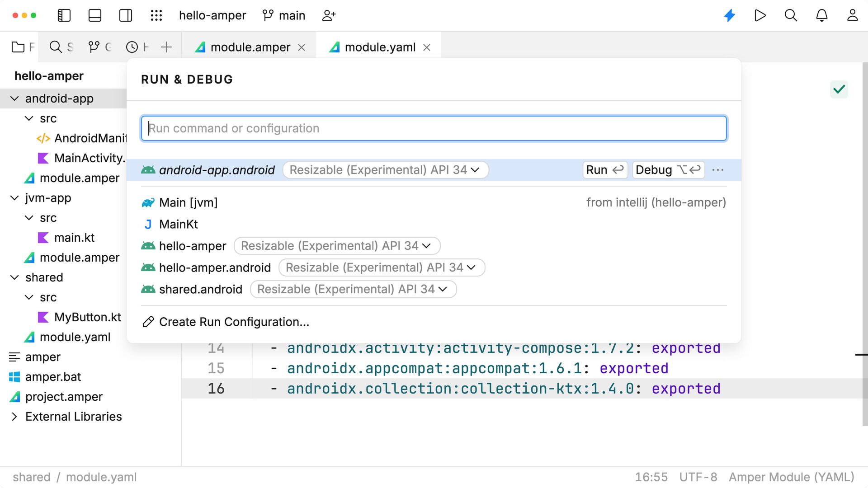Click the Run button
The image size is (868, 488).
click(x=605, y=170)
